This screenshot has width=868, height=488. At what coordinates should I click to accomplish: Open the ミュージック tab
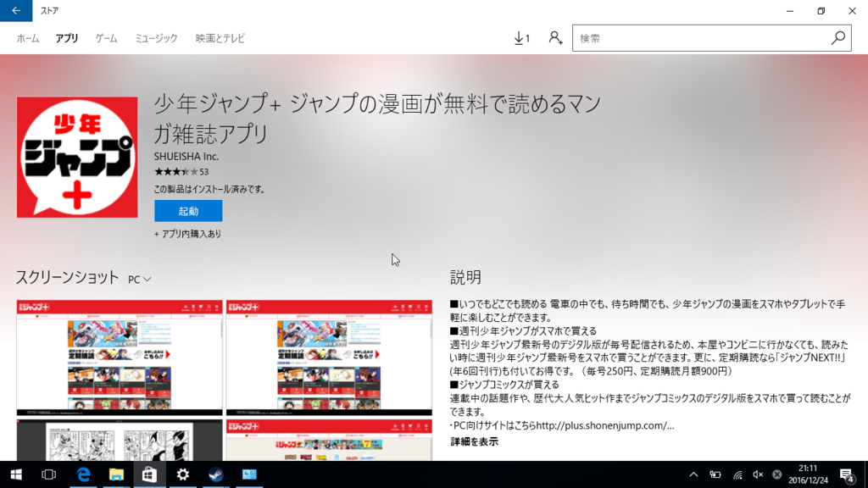click(x=156, y=38)
